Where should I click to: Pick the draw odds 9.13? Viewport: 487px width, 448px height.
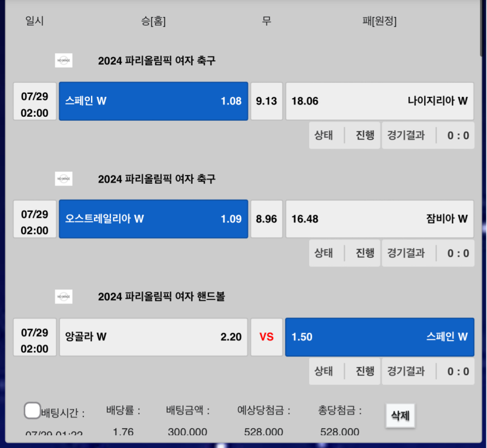267,101
